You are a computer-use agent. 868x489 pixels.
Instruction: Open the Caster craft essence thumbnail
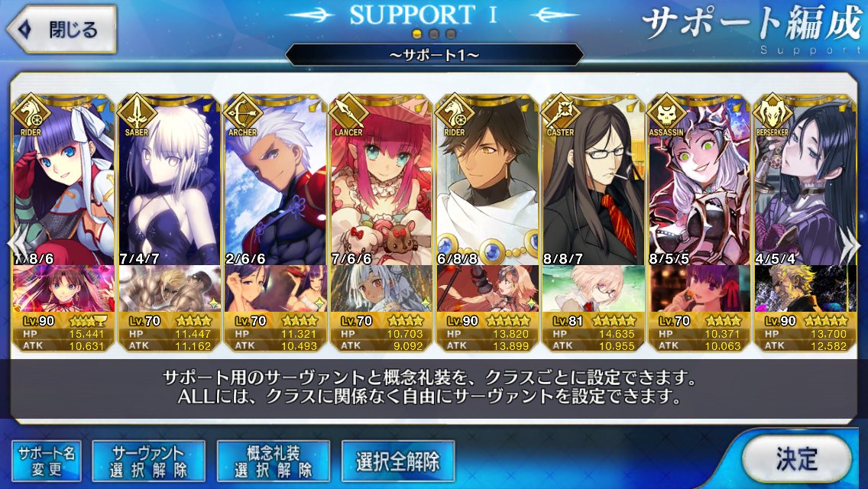[x=593, y=289]
